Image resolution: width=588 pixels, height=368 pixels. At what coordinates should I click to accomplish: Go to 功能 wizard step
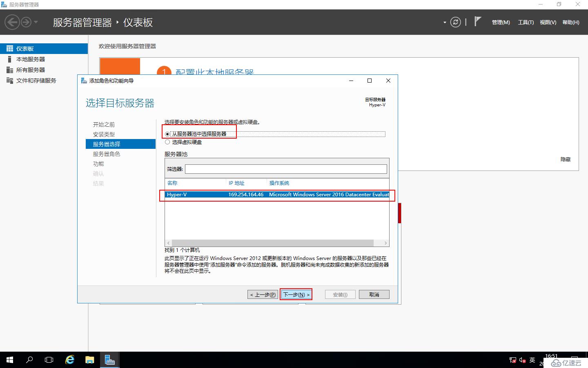coord(98,164)
